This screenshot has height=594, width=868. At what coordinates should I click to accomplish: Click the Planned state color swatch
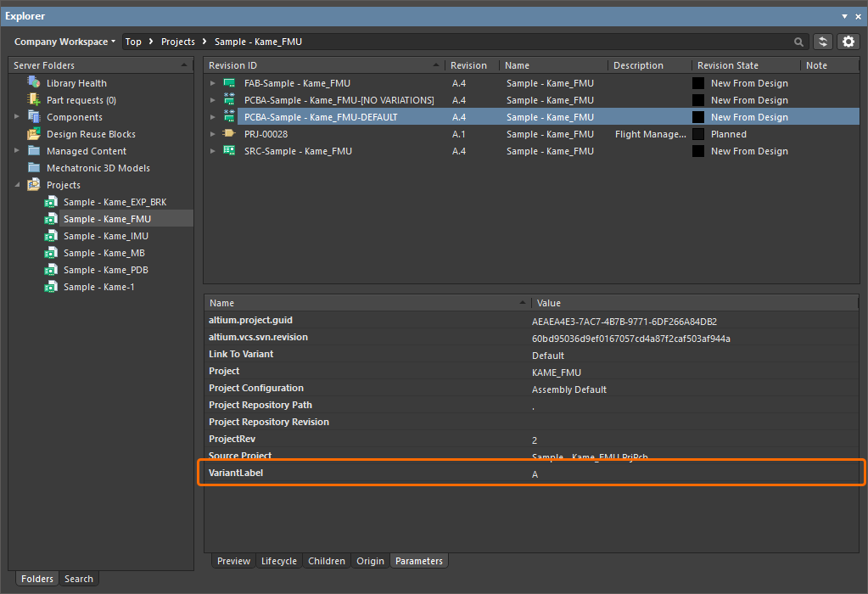(698, 134)
